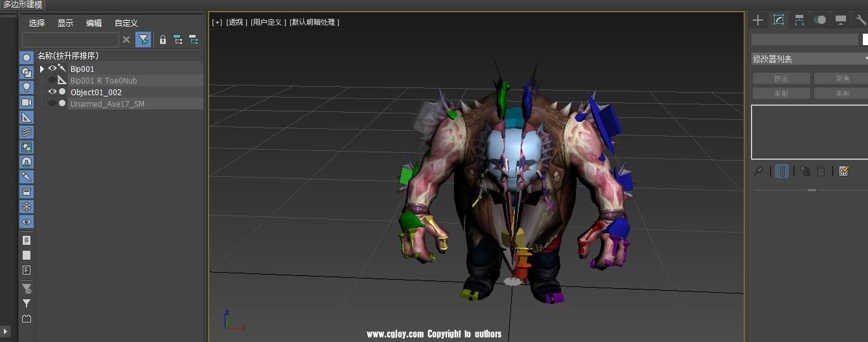Image resolution: width=868 pixels, height=342 pixels.
Task: Open the Hierarchy panel tab
Action: tap(799, 20)
